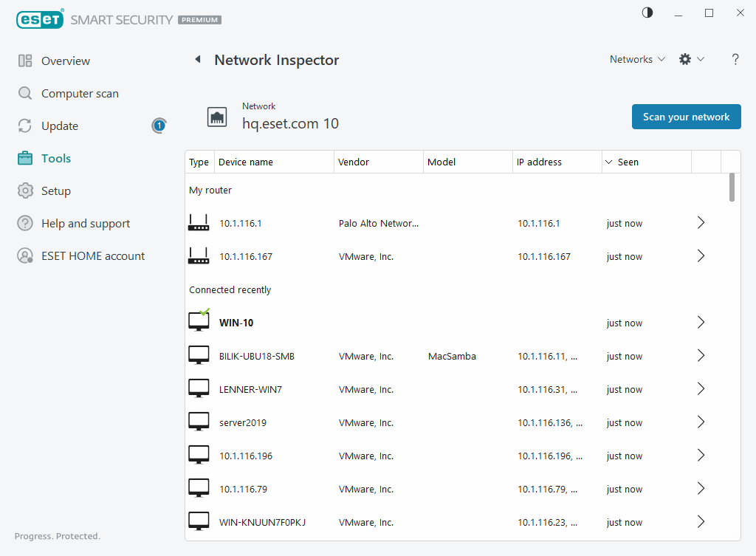Toggle the dark mode contrast icon
Screen dimensions: 756x556
tap(647, 13)
